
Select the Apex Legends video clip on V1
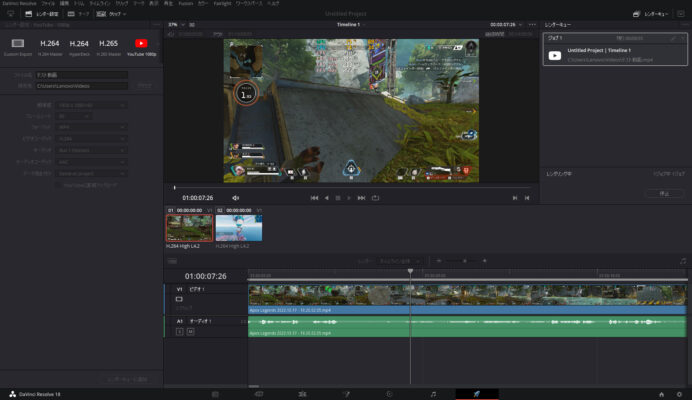point(467,299)
